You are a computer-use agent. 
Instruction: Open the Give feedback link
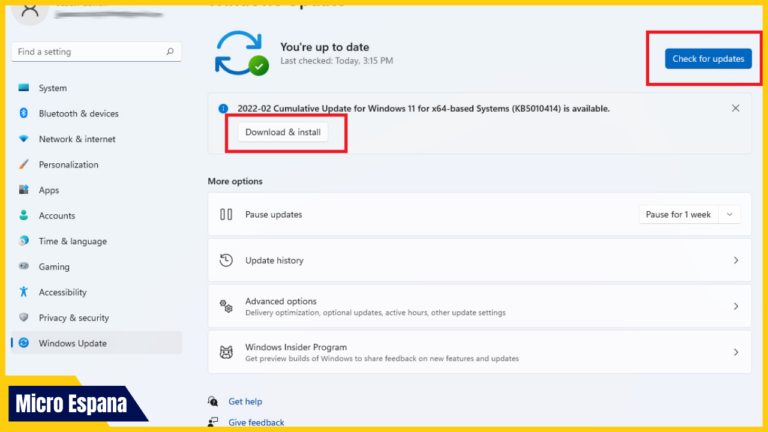coord(256,422)
